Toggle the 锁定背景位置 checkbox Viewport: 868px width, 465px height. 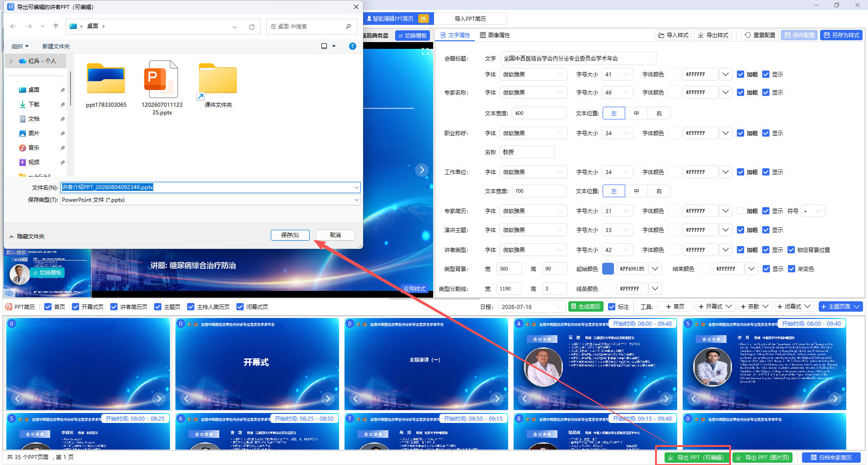pyautogui.click(x=791, y=250)
